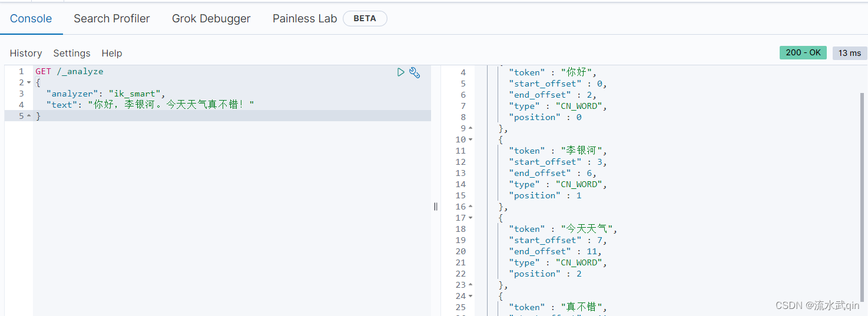This screenshot has height=316, width=868.
Task: Collapse response block at line 10
Action: [x=471, y=139]
